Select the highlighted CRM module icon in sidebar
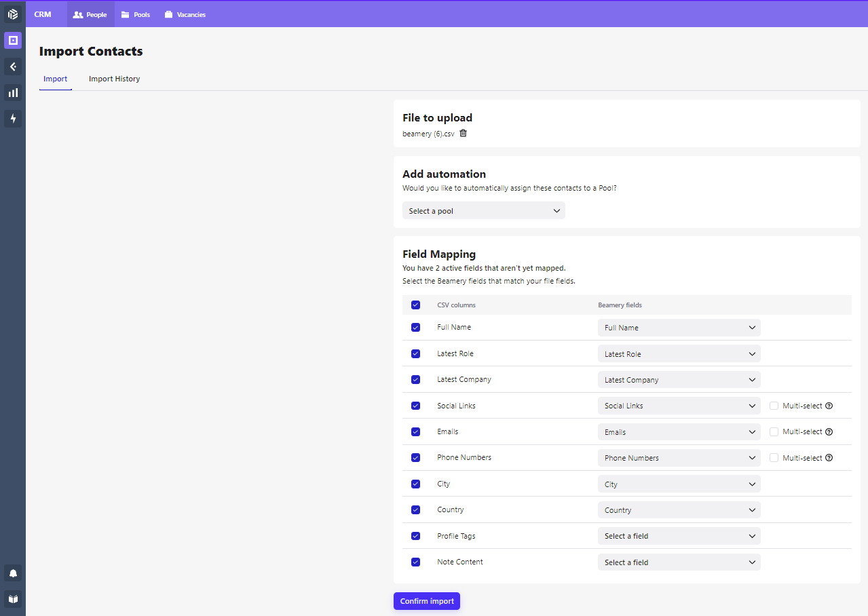The width and height of the screenshot is (868, 616). [x=13, y=40]
